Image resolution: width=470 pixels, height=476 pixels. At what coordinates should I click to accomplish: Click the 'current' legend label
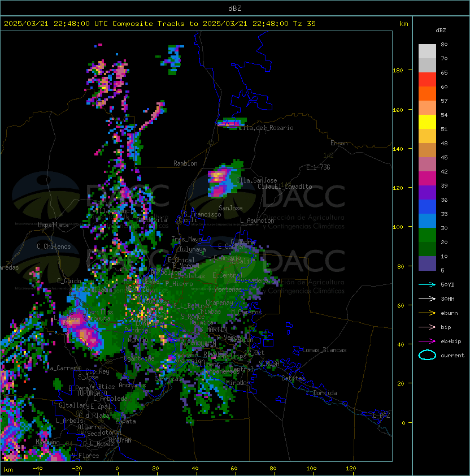(x=452, y=356)
